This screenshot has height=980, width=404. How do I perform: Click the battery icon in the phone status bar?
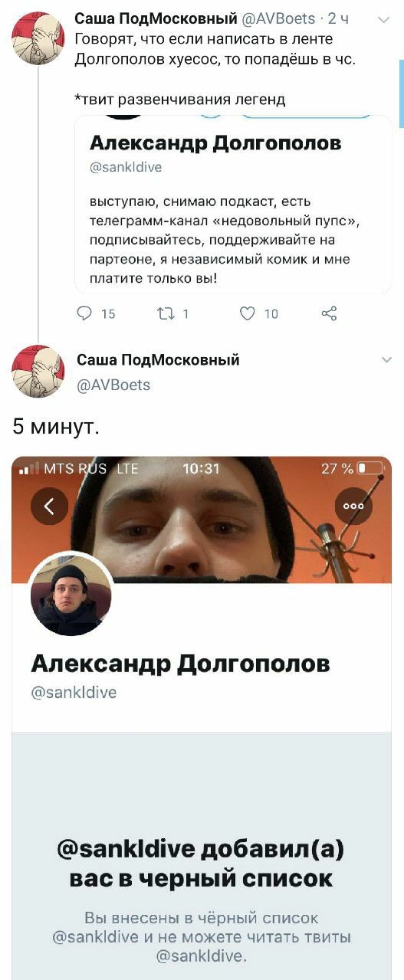tap(370, 468)
